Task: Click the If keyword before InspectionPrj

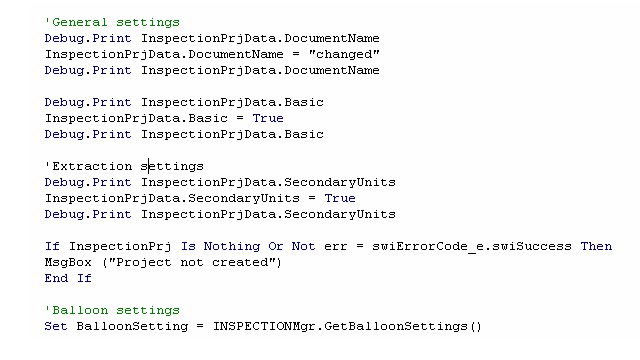Action: click(52, 247)
